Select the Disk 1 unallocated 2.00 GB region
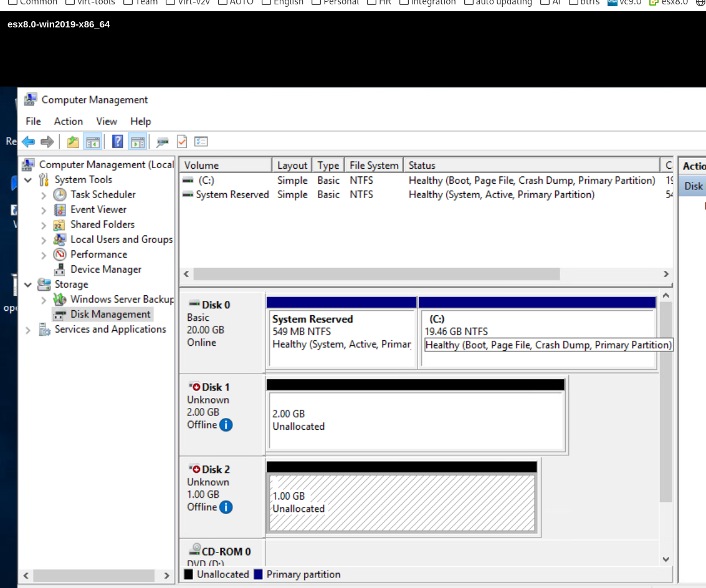The image size is (706, 588). click(x=416, y=420)
